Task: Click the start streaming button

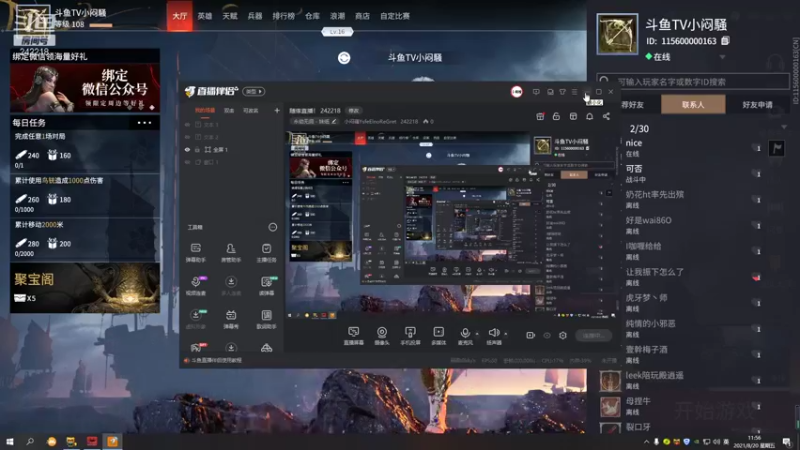Action: [593, 335]
